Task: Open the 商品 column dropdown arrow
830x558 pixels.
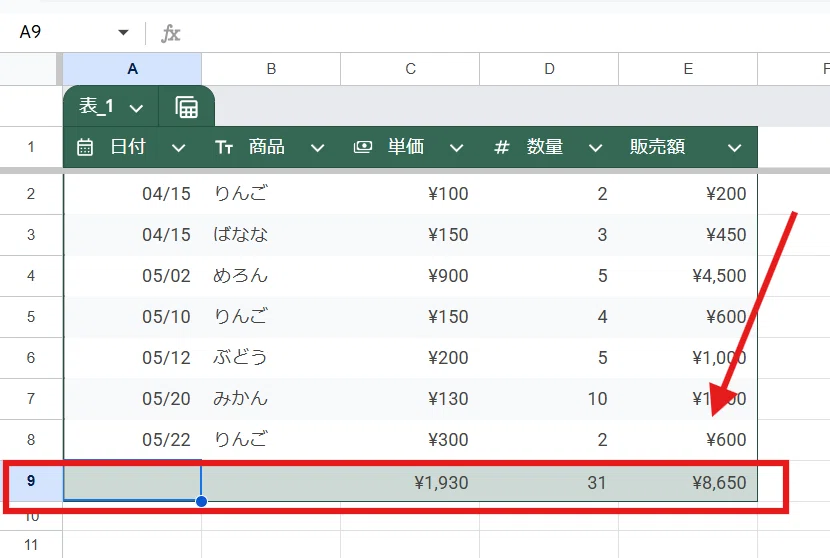Action: [x=317, y=148]
